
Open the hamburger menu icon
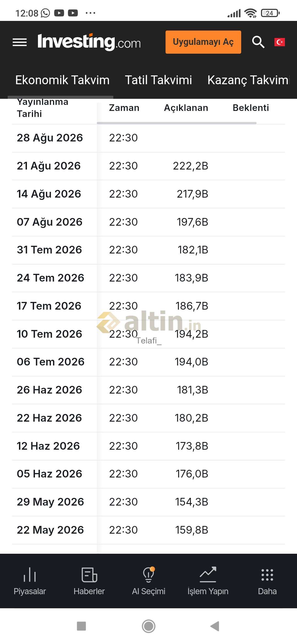coord(20,42)
